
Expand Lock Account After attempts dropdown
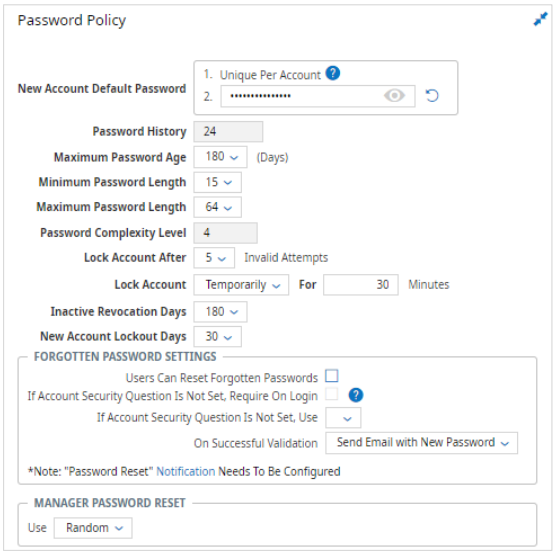point(214,258)
